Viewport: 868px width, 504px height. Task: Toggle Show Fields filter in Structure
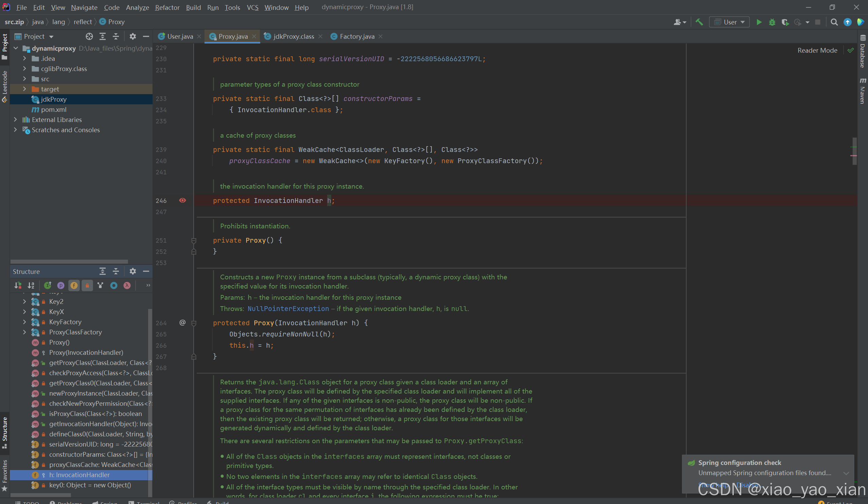pyautogui.click(x=74, y=285)
